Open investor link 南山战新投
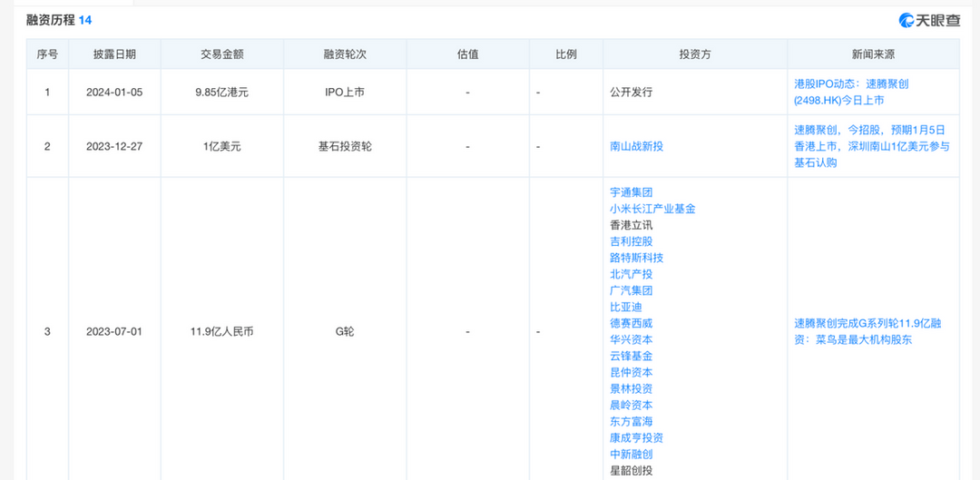 tap(636, 146)
